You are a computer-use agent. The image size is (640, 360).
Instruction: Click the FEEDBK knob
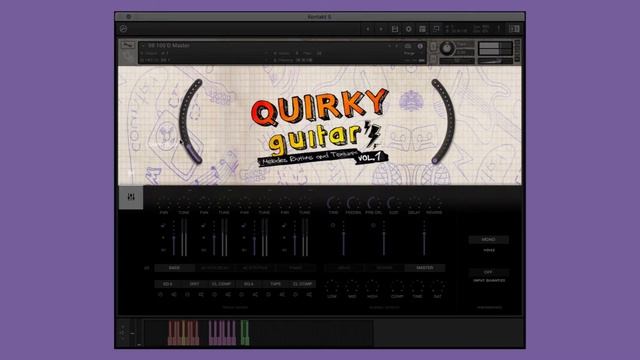pos(353,203)
